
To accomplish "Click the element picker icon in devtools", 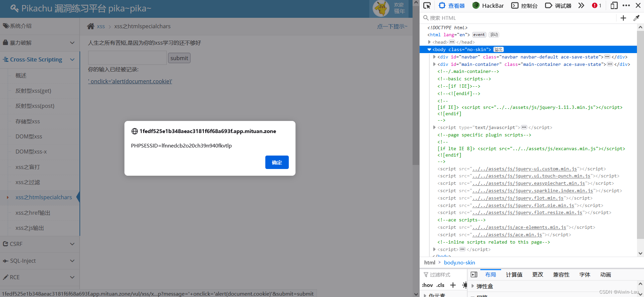I will coord(427,5).
